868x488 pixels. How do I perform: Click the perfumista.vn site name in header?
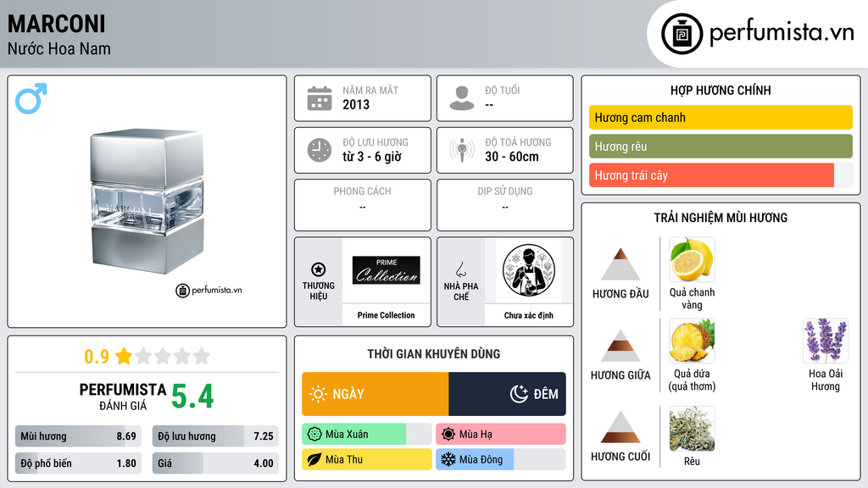[782, 32]
